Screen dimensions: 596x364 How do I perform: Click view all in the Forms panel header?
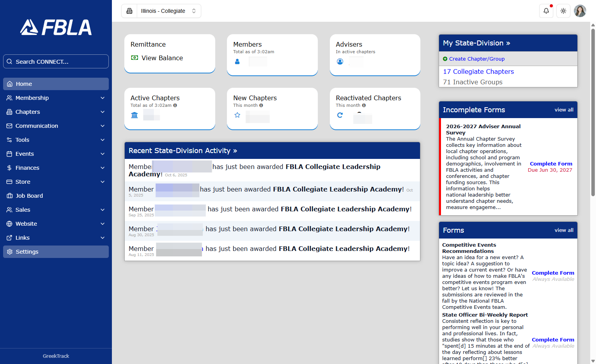tap(564, 230)
